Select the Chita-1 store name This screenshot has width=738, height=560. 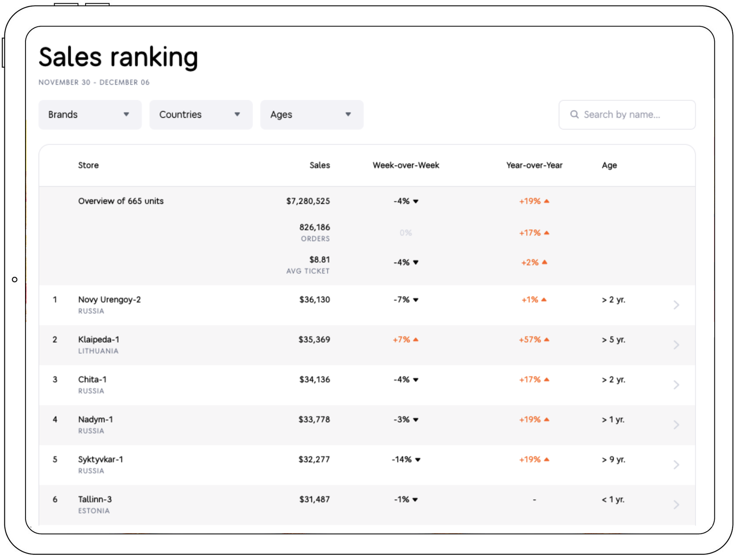[92, 379]
